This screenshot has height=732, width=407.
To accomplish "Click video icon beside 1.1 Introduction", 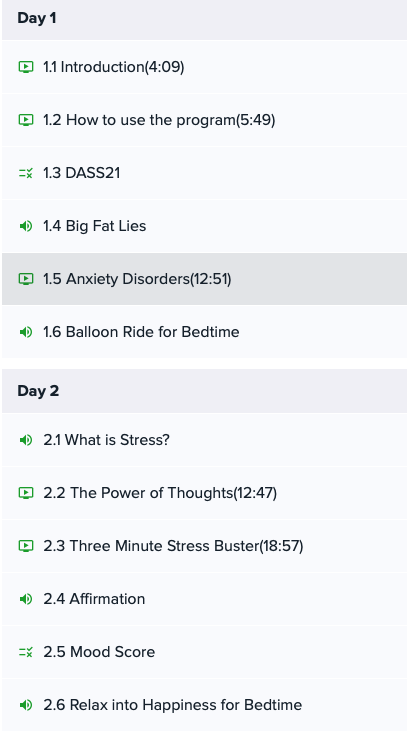I will click(x=26, y=67).
